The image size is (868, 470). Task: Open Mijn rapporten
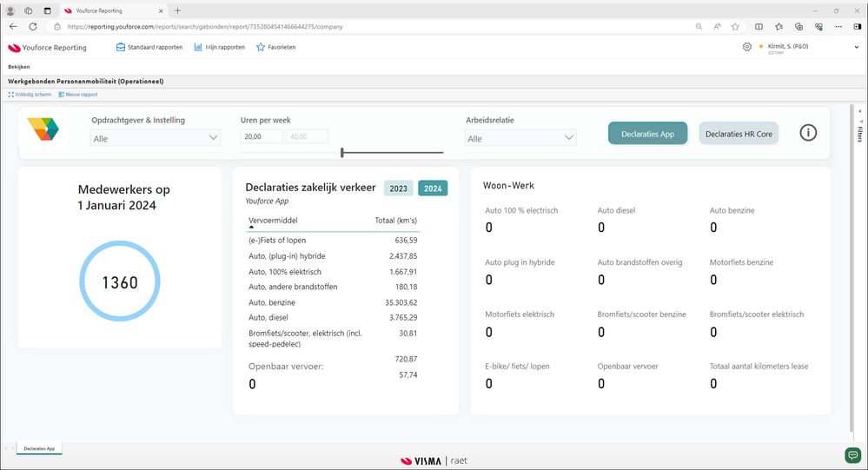[x=220, y=47]
